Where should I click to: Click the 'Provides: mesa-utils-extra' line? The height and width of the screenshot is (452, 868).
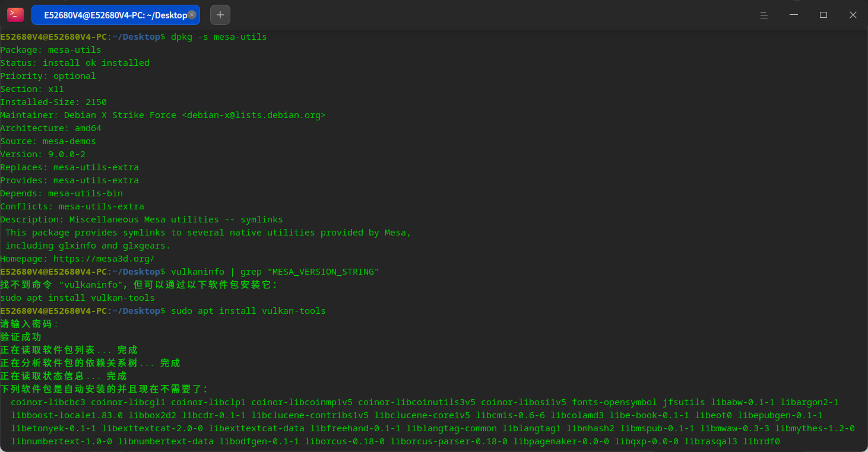coord(69,180)
